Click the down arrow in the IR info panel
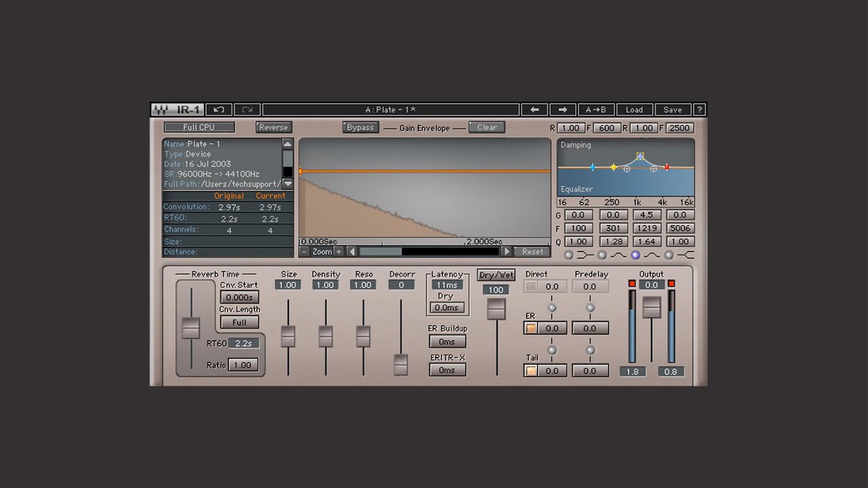868x488 pixels. click(x=288, y=184)
